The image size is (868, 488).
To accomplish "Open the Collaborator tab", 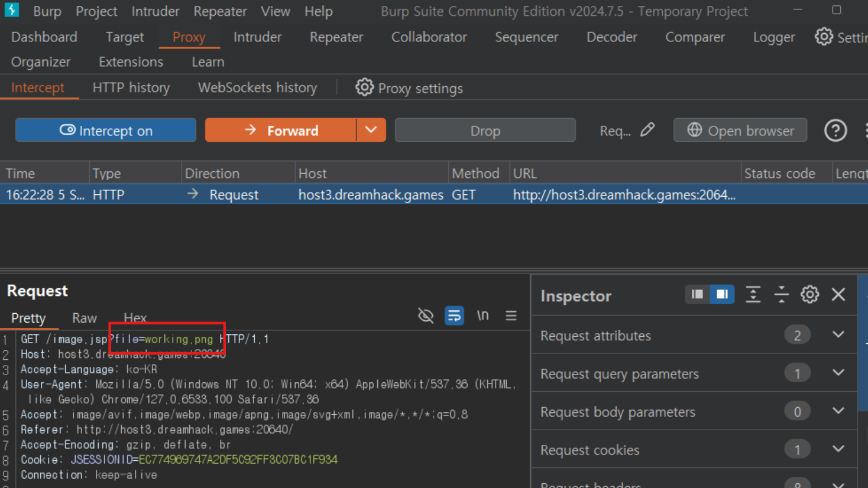I will (x=429, y=37).
